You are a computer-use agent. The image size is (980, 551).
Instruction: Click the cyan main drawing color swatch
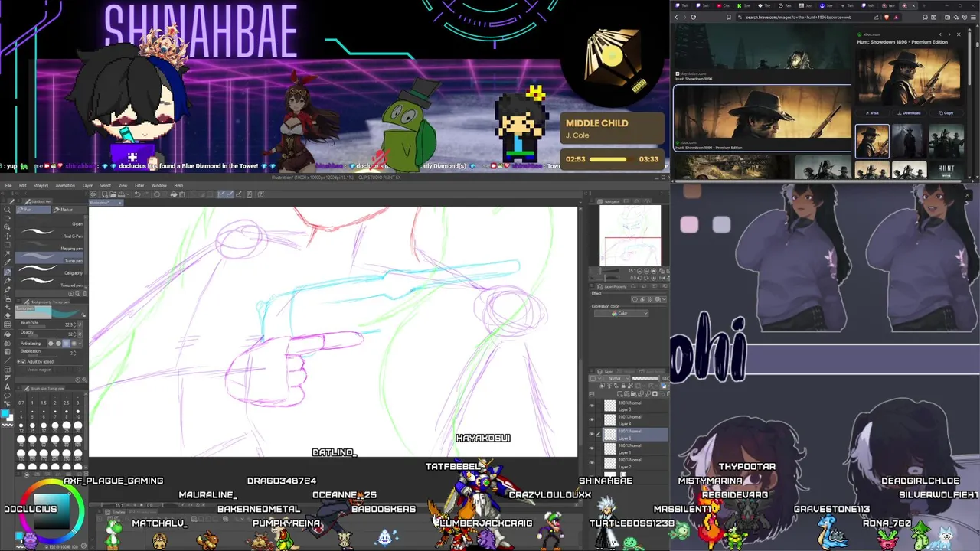coord(5,413)
